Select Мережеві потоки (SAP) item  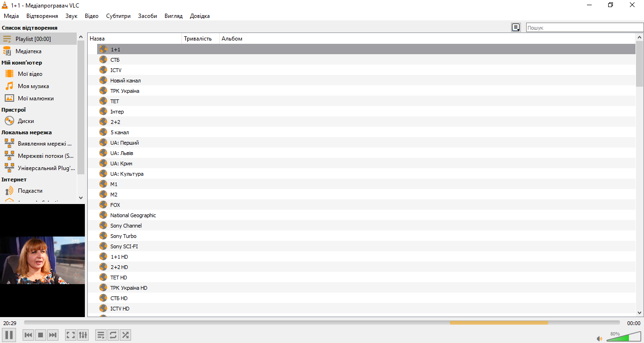tap(38, 156)
